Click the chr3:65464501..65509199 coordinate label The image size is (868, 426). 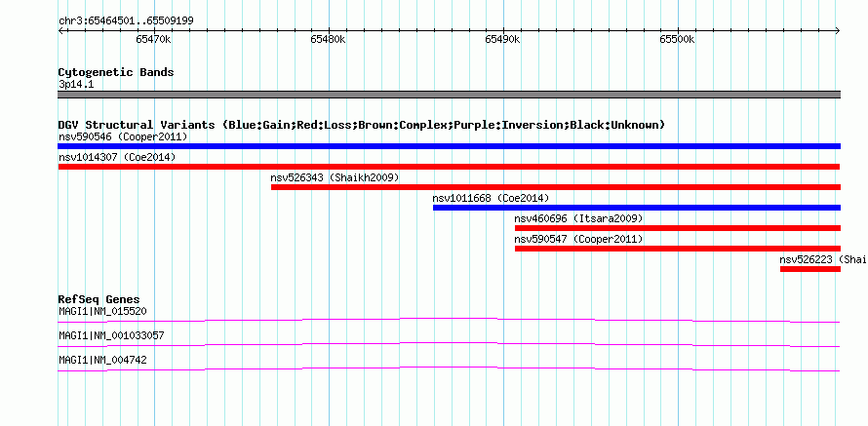coord(126,21)
